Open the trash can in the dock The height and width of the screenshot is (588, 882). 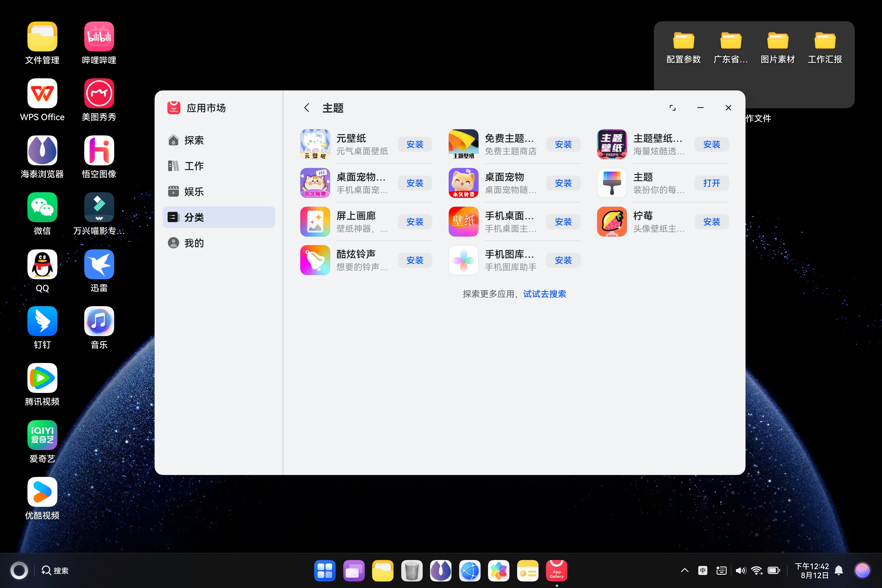(412, 571)
